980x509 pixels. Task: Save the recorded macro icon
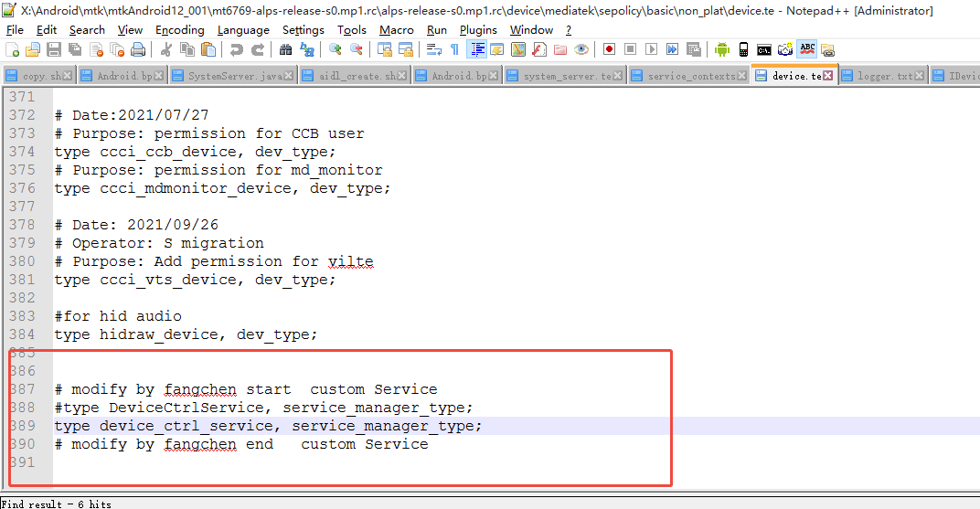(x=694, y=50)
